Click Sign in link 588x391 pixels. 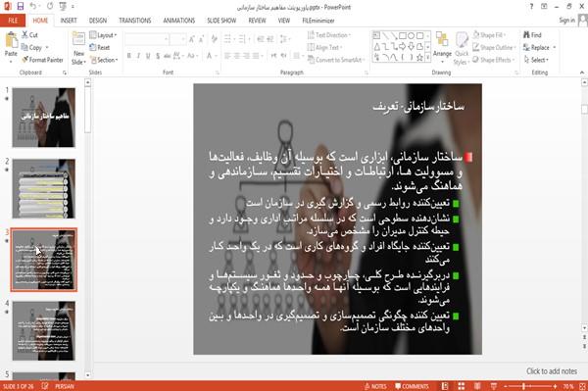tap(566, 21)
